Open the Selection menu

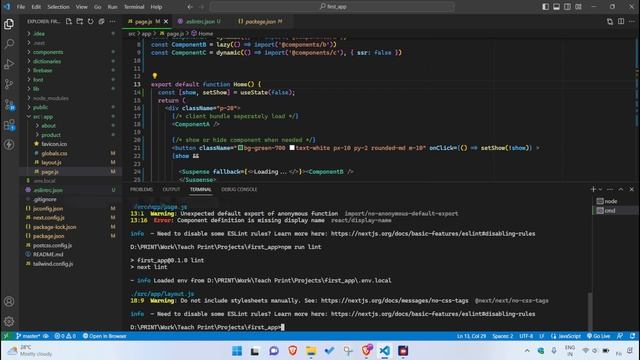pyautogui.click(x=58, y=7)
